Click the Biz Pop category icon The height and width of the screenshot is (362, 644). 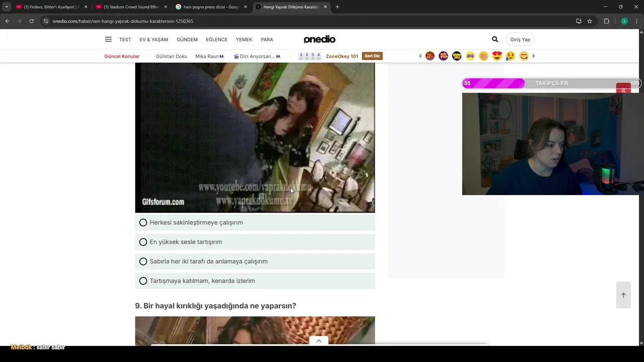443,56
